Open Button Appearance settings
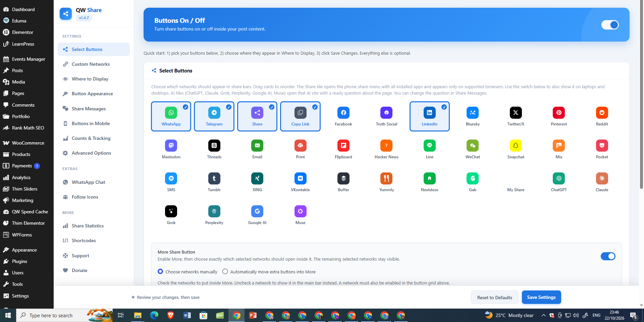 point(94,94)
